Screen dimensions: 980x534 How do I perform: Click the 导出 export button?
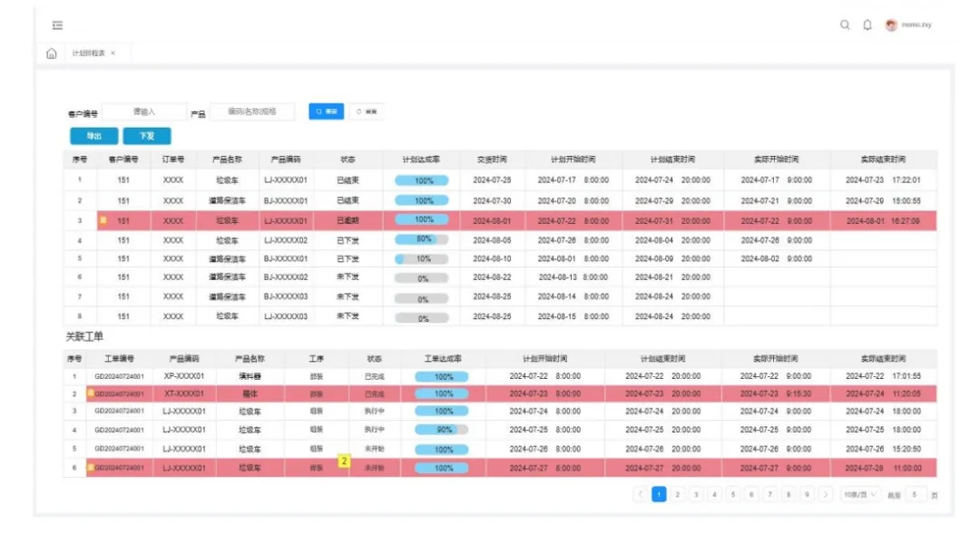93,135
